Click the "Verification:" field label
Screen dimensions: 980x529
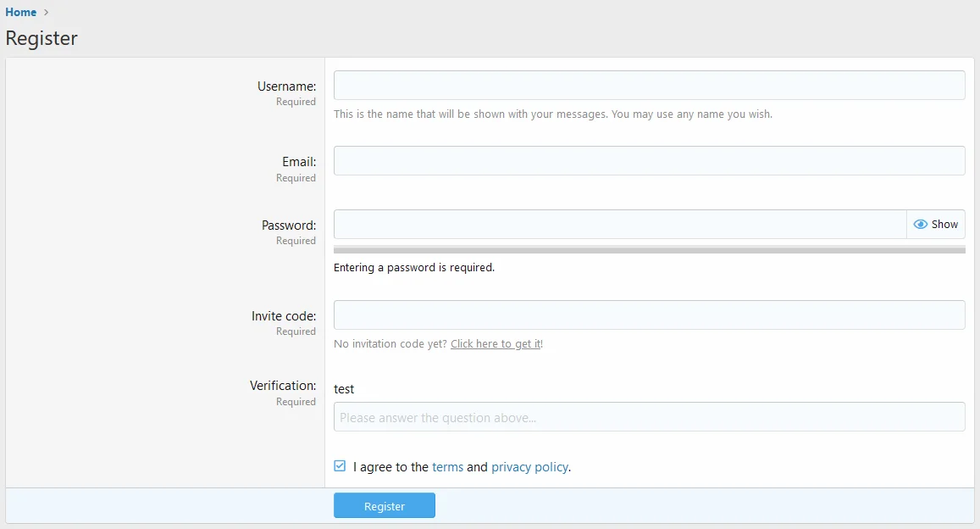pos(283,386)
